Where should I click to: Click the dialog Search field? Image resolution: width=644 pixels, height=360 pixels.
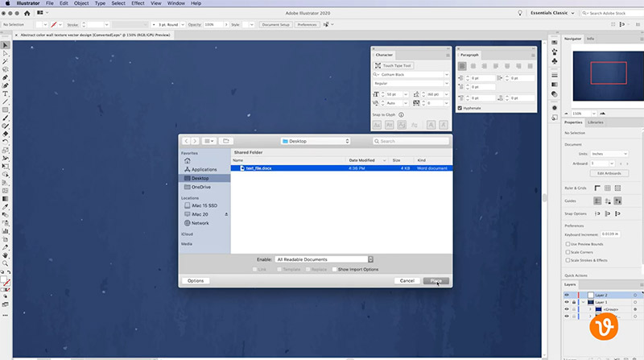click(x=411, y=141)
